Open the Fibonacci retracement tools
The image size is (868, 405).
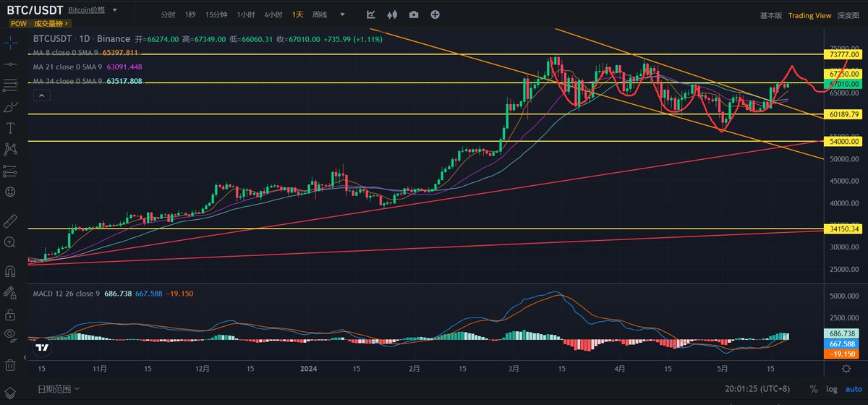pyautogui.click(x=10, y=85)
